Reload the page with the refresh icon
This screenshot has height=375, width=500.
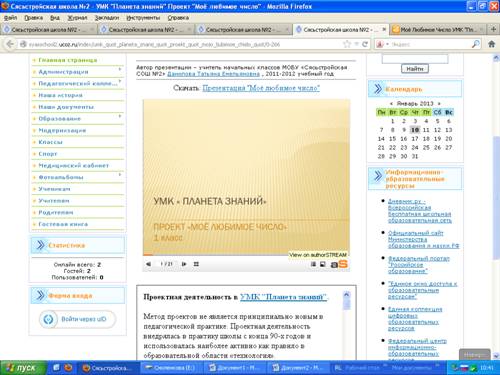pyautogui.click(x=365, y=44)
